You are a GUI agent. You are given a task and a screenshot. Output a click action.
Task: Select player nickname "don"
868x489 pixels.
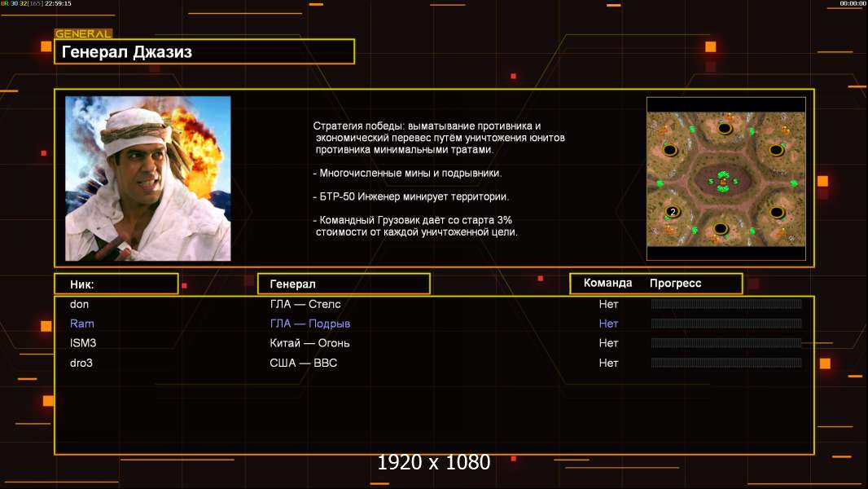point(79,304)
